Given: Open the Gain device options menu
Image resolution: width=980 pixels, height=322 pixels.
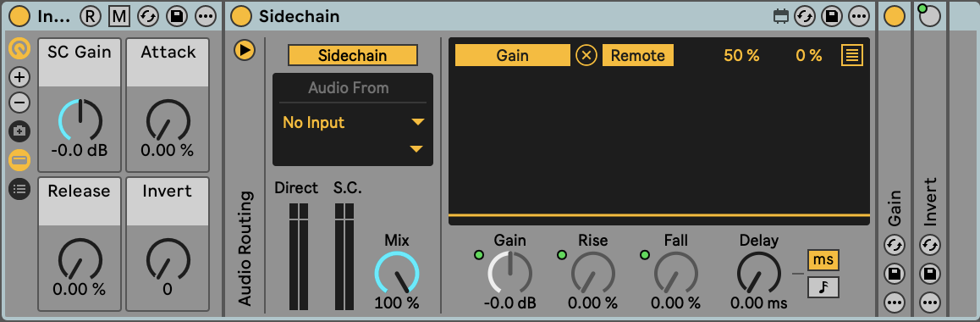Looking at the screenshot, I should point(895,303).
